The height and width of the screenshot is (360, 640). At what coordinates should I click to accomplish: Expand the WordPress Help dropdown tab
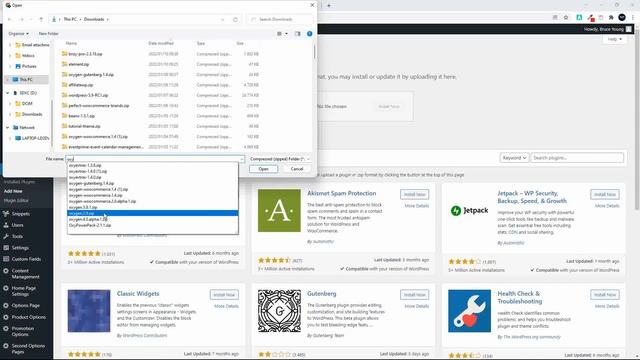[615, 39]
